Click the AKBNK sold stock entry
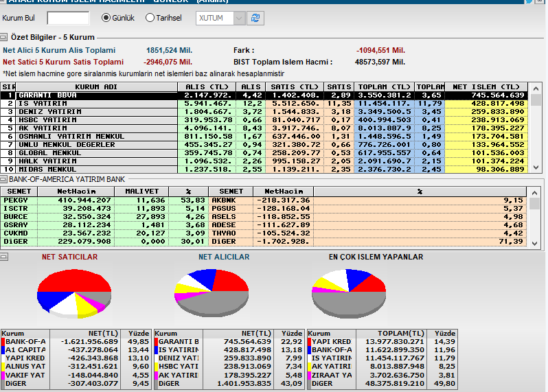Viewport: 548px width, 392px height. point(367,200)
